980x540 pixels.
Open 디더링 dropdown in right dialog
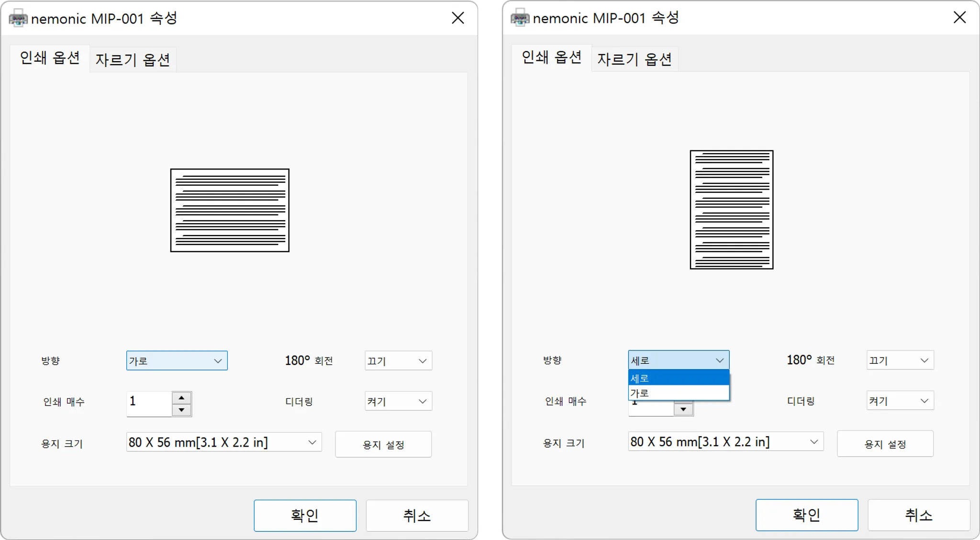[x=900, y=401]
